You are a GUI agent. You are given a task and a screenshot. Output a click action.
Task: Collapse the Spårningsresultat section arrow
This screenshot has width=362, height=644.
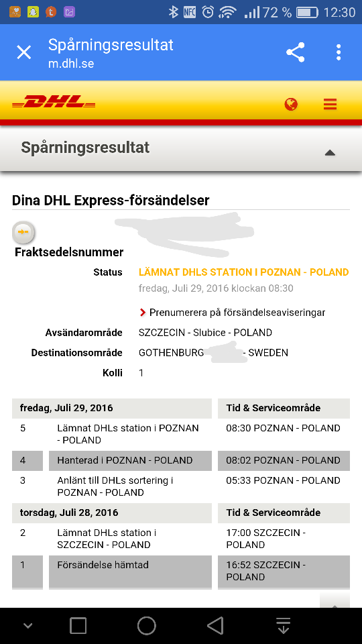(330, 153)
